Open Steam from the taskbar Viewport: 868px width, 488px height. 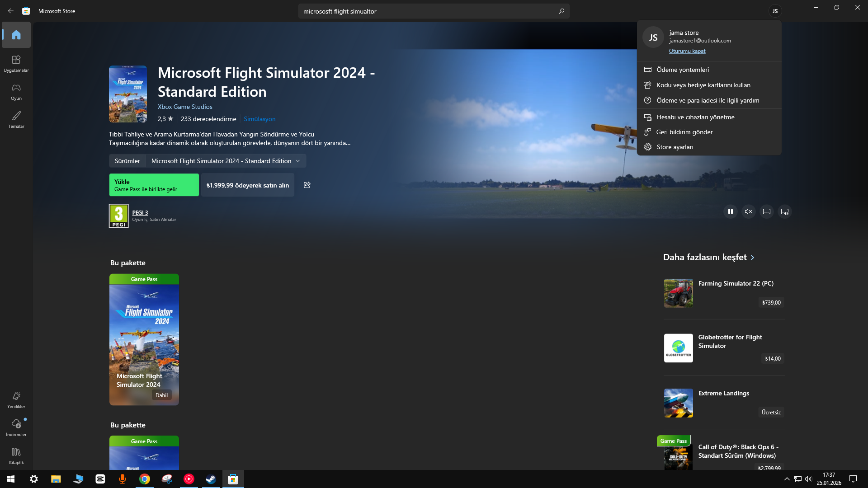click(211, 479)
